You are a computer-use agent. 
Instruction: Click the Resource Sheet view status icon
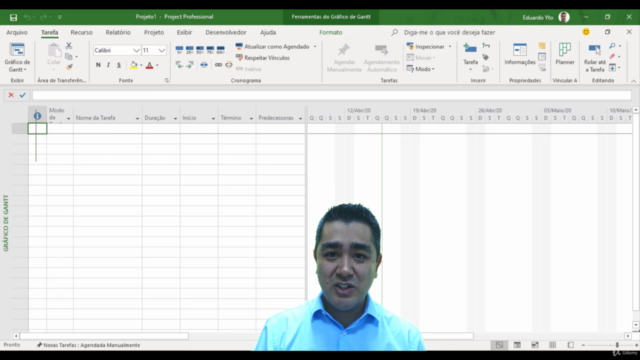click(553, 345)
